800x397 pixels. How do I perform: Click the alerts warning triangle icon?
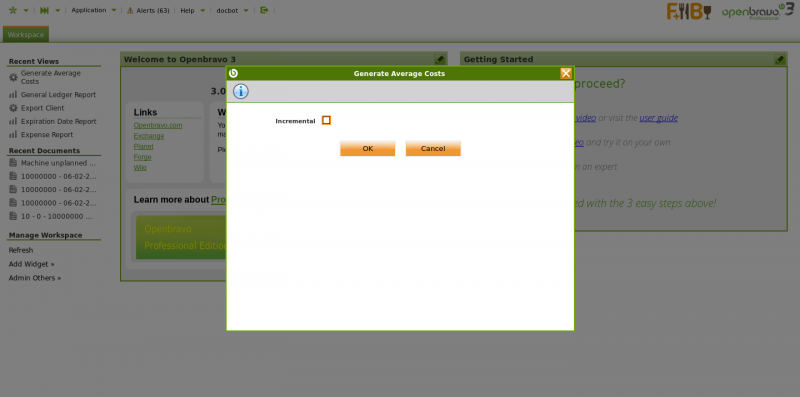130,10
